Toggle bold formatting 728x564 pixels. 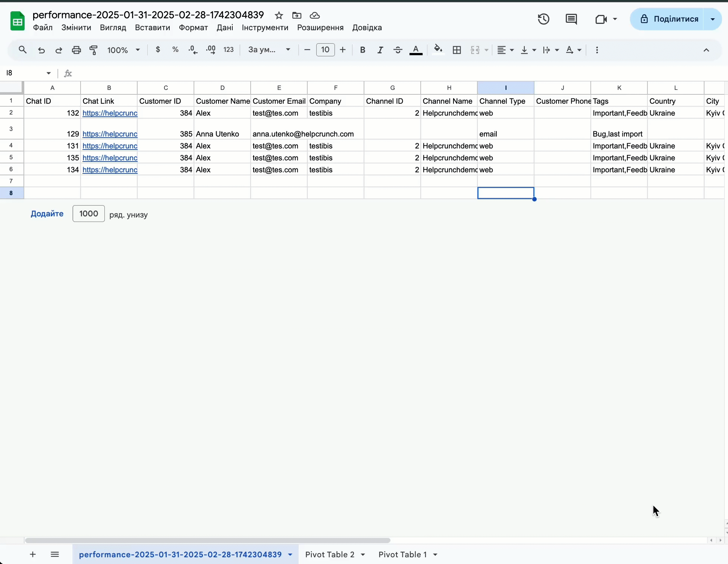pos(363,50)
